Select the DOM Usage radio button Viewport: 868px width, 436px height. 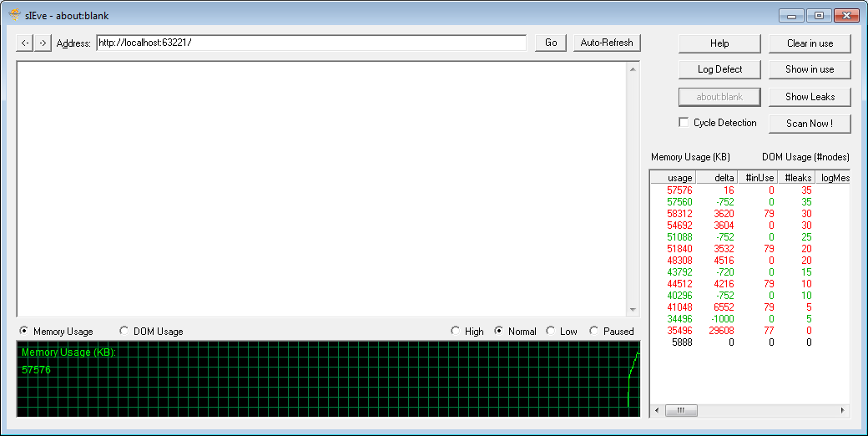point(124,331)
